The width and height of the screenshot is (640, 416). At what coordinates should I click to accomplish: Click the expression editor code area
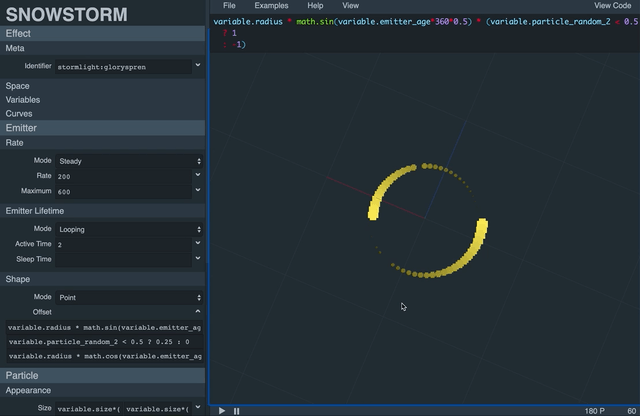pyautogui.click(x=425, y=33)
